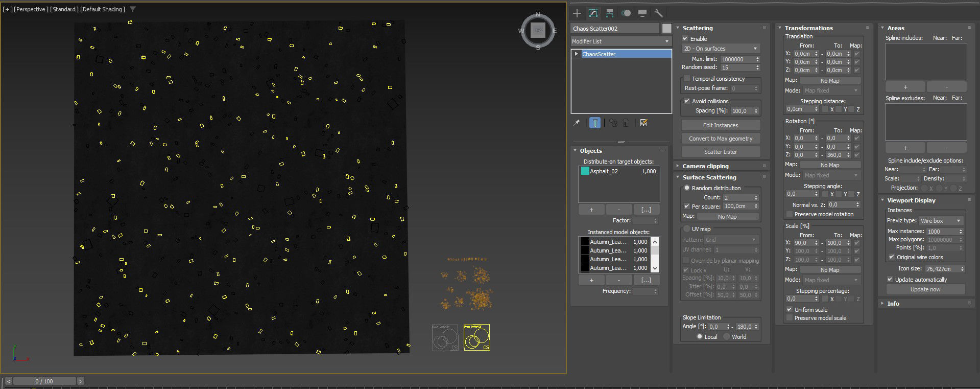
Task: Open the 2D - On surfaces dropdown
Action: click(x=721, y=49)
